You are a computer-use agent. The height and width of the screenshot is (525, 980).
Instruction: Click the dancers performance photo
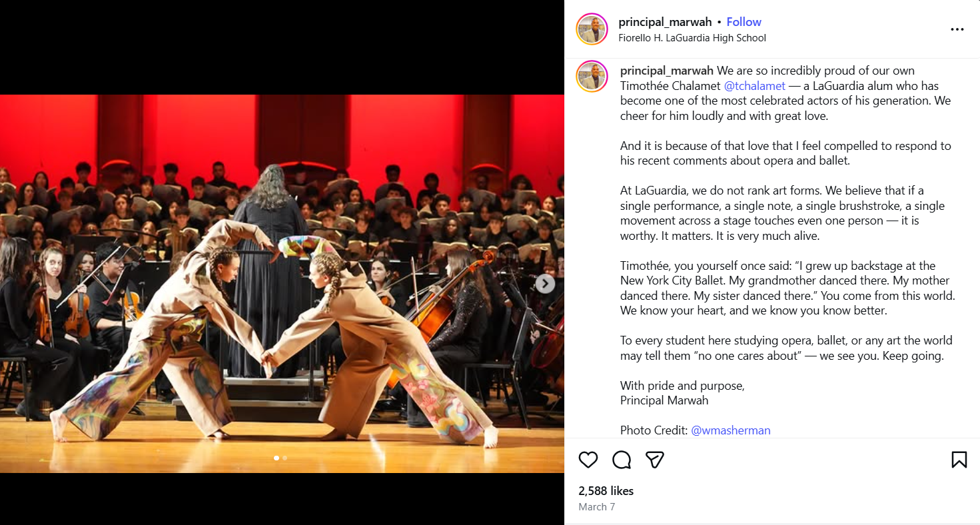click(x=282, y=284)
